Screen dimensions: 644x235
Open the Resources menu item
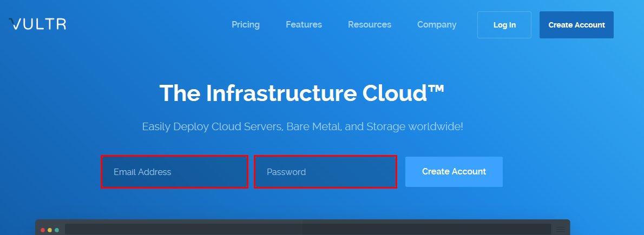point(370,25)
